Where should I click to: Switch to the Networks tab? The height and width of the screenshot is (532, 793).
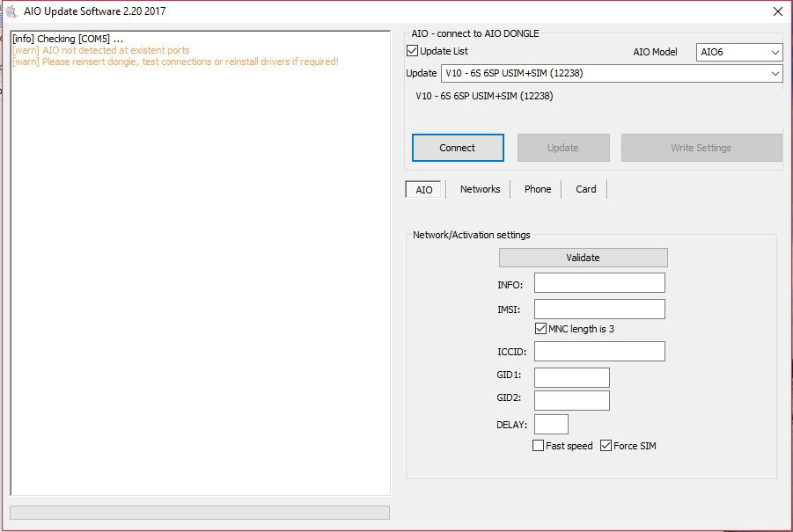tap(480, 189)
